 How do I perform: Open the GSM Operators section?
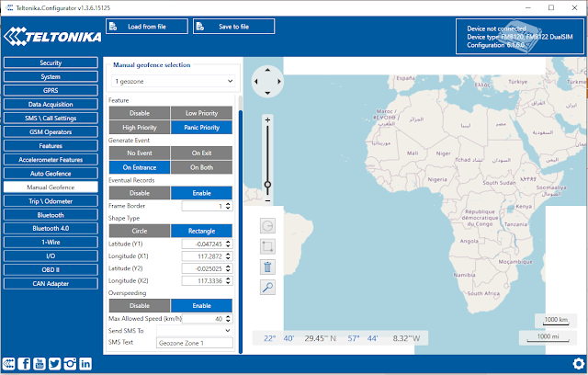tap(51, 132)
